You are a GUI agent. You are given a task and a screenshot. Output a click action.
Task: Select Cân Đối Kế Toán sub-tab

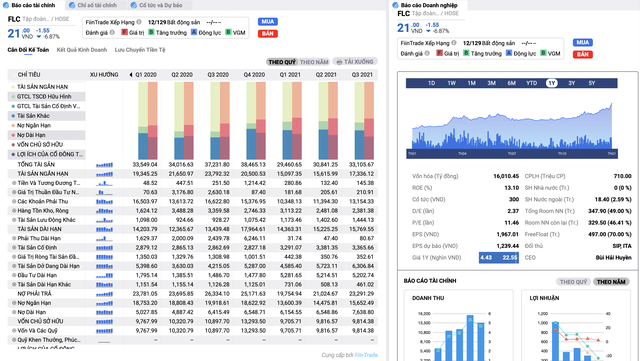click(28, 50)
